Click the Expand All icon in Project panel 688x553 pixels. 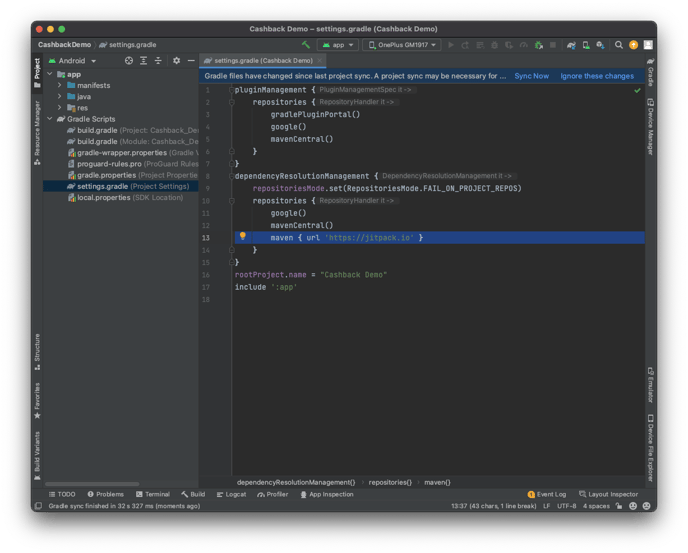[x=143, y=60]
